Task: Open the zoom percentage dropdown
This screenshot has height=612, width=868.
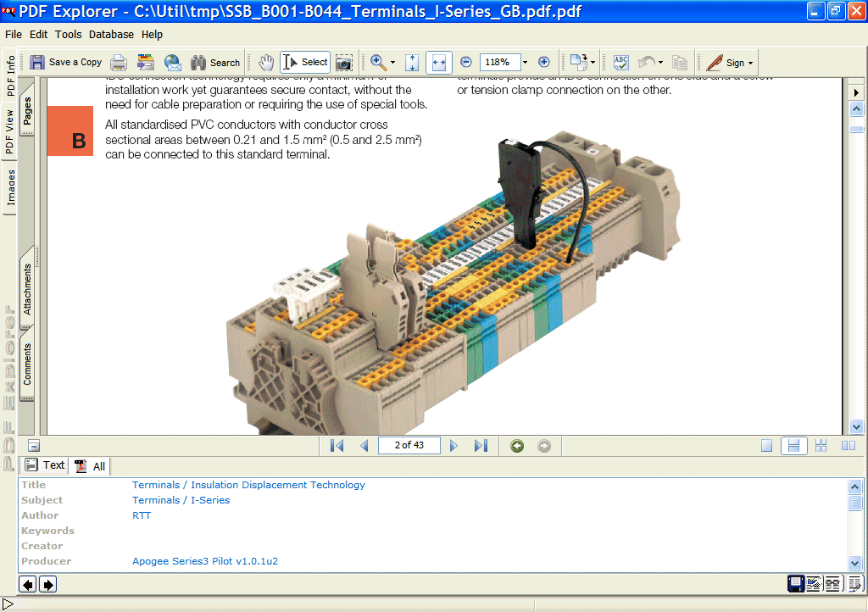Action: point(525,63)
